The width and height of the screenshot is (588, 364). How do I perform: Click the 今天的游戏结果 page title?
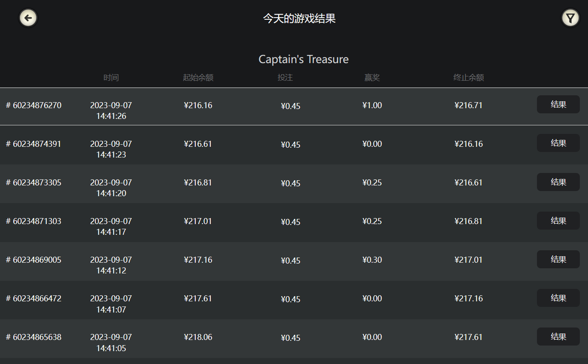pos(299,18)
